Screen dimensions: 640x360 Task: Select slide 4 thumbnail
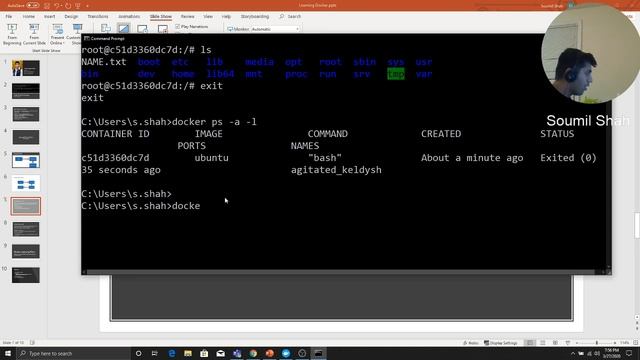point(26,137)
